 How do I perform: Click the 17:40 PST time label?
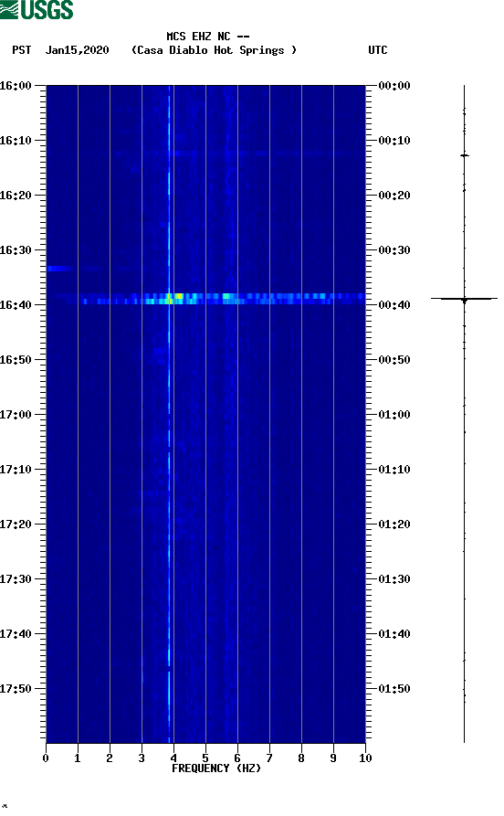point(16,633)
